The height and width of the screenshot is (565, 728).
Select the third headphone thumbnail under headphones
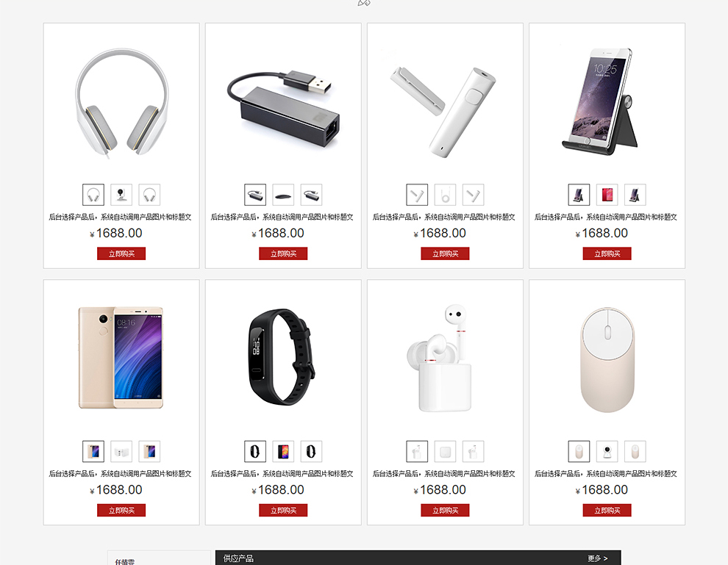coord(149,195)
